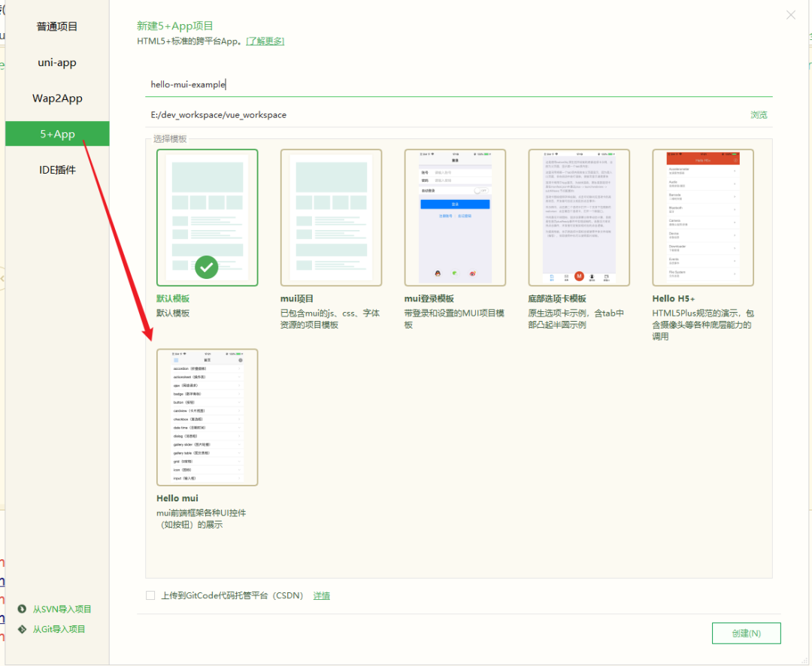This screenshot has height=666, width=812.
Task: Click the mui登录模板 template title
Action: click(x=429, y=298)
